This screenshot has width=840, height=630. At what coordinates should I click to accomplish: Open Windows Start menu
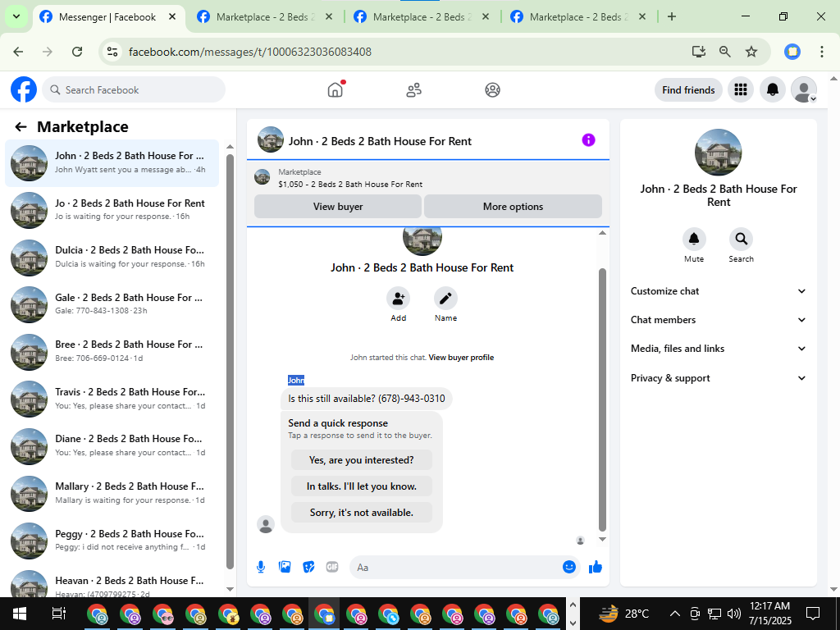[20, 614]
